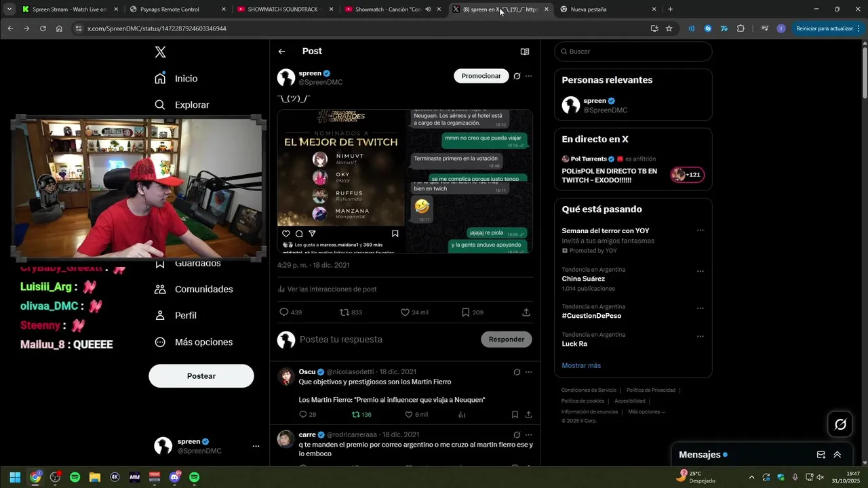
Task: Open options for #CuestionDePeso trend
Action: pyautogui.click(x=701, y=308)
